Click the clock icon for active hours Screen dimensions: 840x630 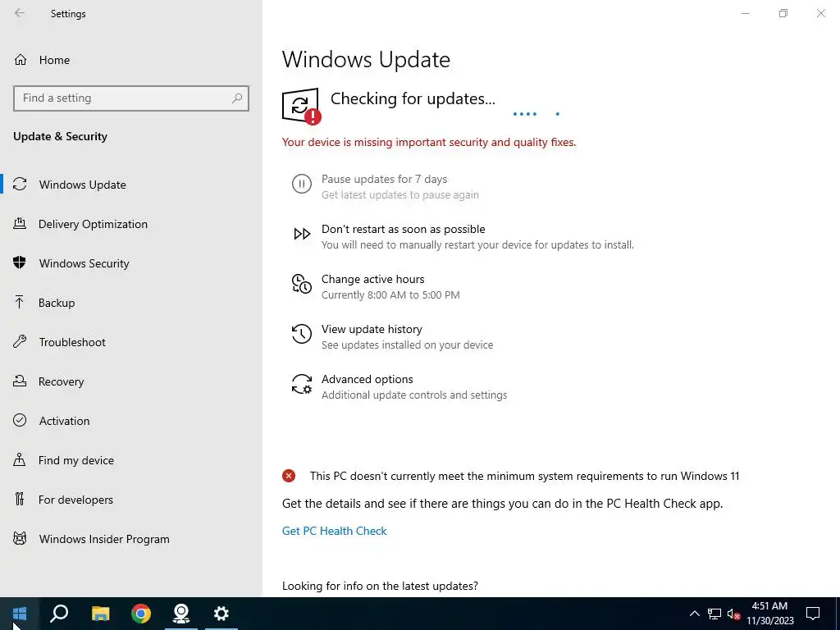[x=302, y=283]
